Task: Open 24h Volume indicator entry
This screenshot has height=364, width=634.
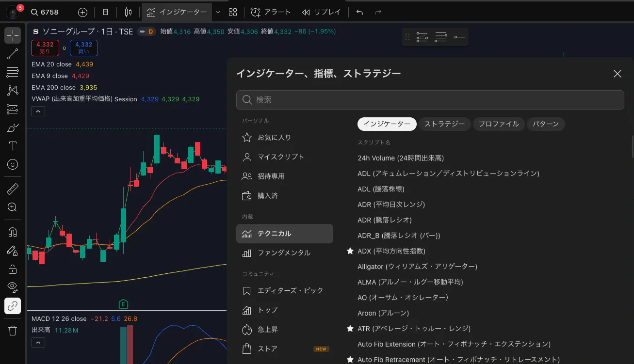Action: 401,158
